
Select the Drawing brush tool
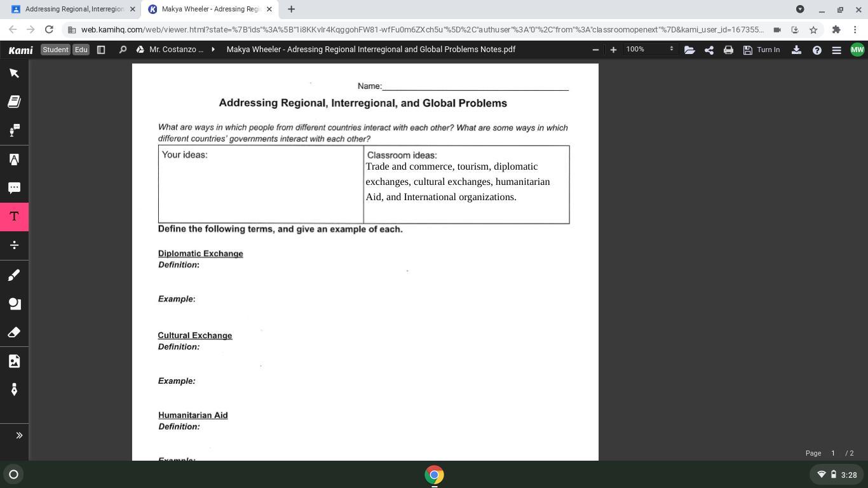pos(14,275)
